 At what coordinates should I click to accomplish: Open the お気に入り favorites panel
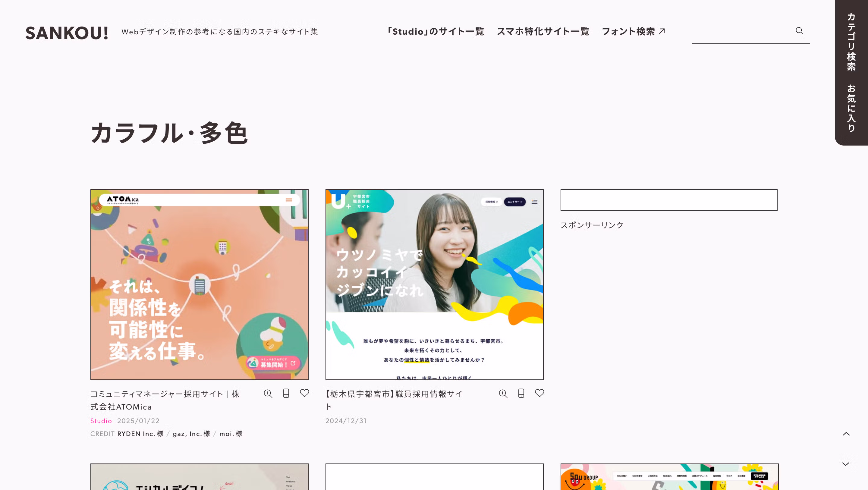[x=851, y=108]
